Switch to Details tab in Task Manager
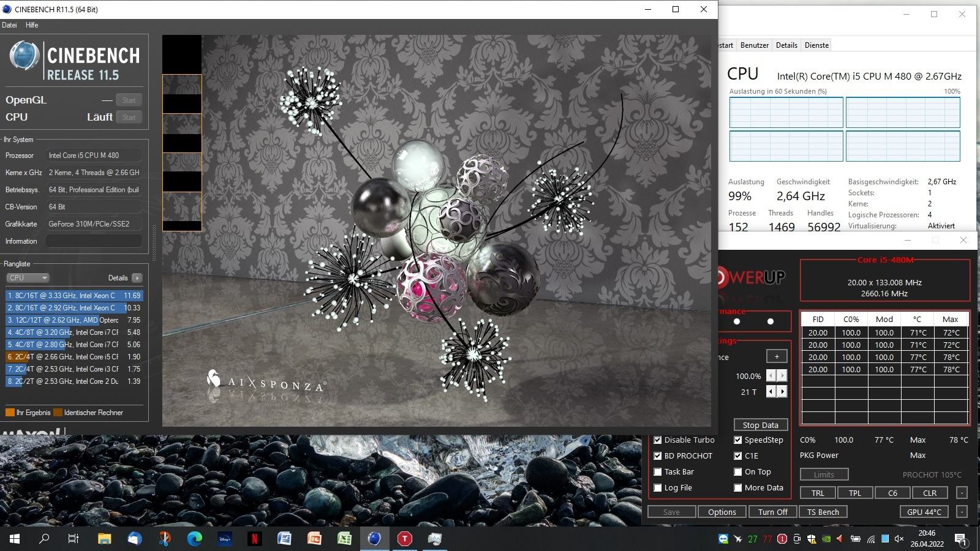Screen dimensions: 980x551 [786, 45]
